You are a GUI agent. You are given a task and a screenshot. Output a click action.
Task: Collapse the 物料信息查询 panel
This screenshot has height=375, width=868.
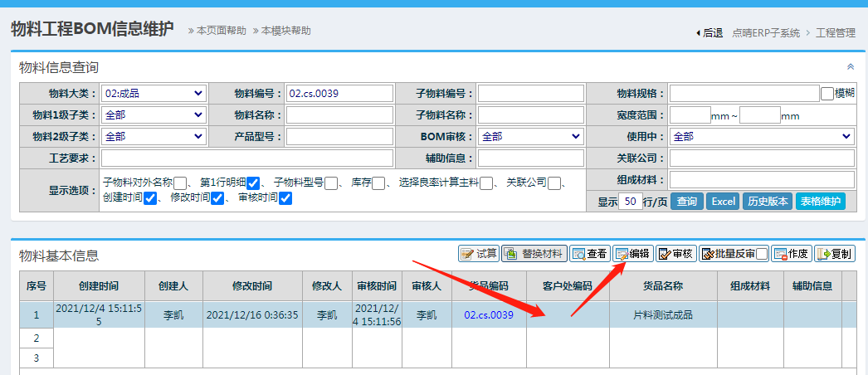tap(850, 67)
